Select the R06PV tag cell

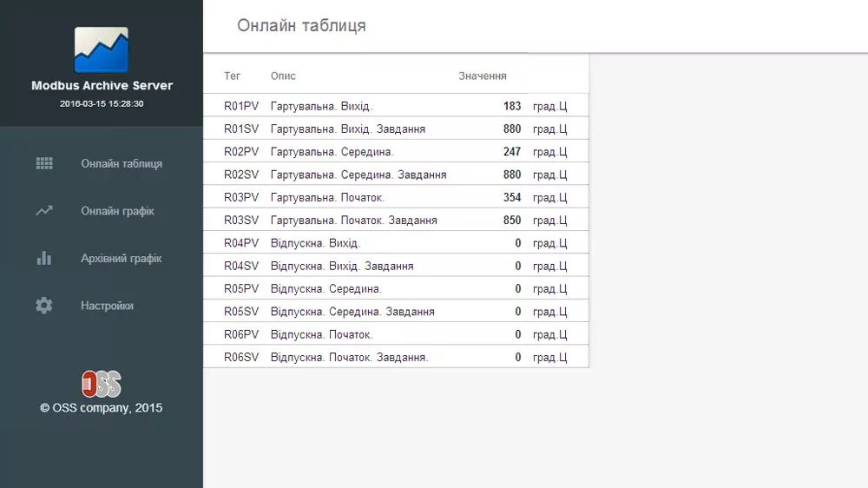pos(240,334)
